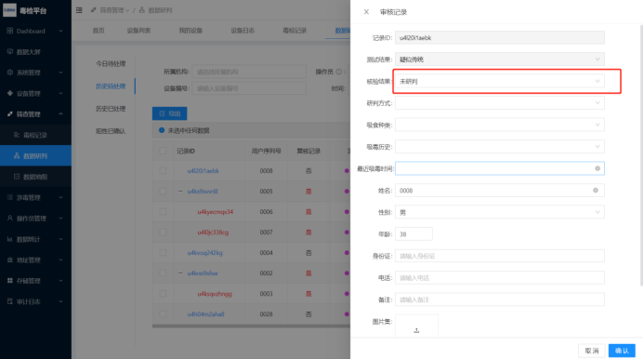Open the 吸食种类 dropdown

click(x=499, y=125)
